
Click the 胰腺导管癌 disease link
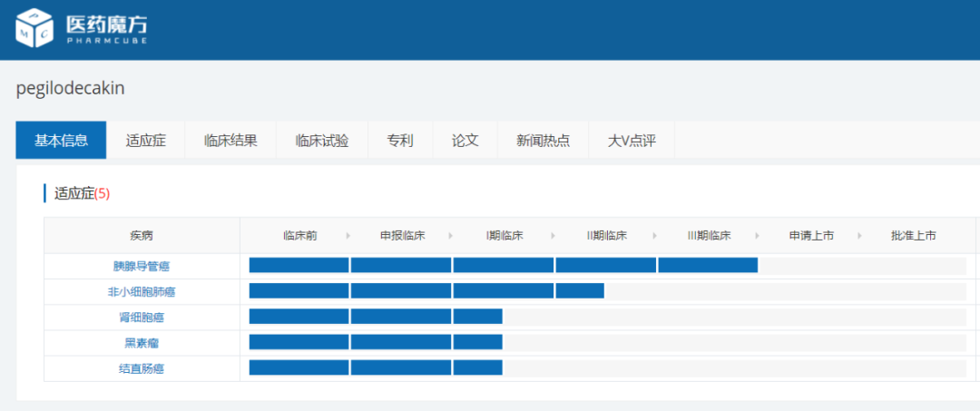(x=142, y=266)
